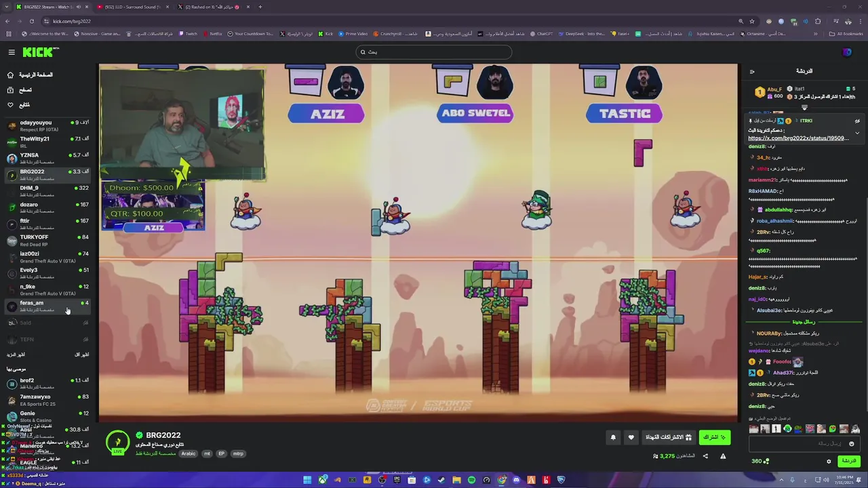Select the BRG2022 Stream browser tab
The height and width of the screenshot is (488, 868).
[x=47, y=7]
